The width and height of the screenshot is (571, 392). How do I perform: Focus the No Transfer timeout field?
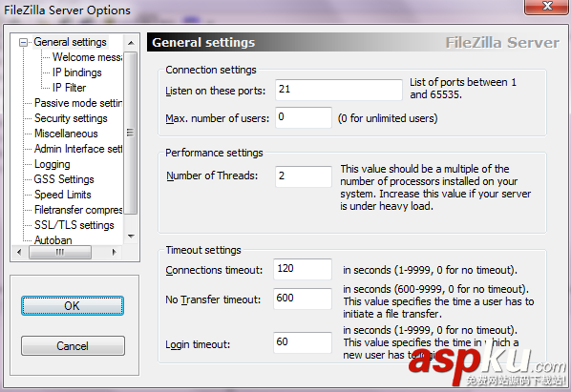[x=303, y=299]
